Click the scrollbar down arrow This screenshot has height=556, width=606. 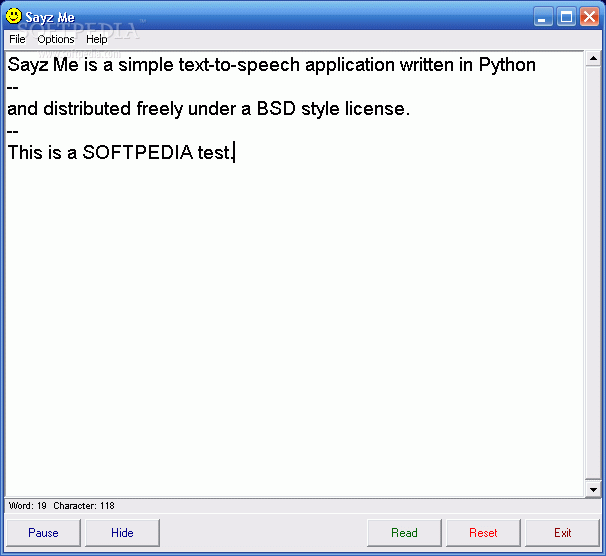pyautogui.click(x=593, y=490)
